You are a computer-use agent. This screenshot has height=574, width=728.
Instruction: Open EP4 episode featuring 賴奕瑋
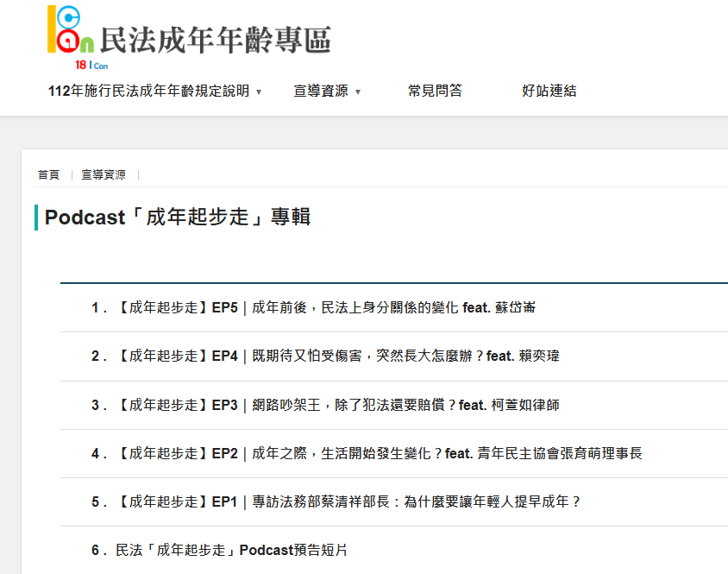click(337, 356)
